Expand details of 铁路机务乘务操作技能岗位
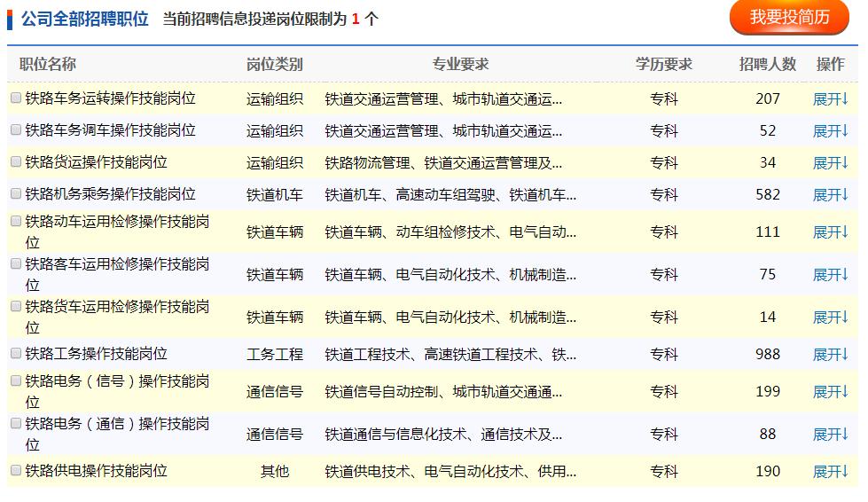868x502 pixels. click(831, 195)
